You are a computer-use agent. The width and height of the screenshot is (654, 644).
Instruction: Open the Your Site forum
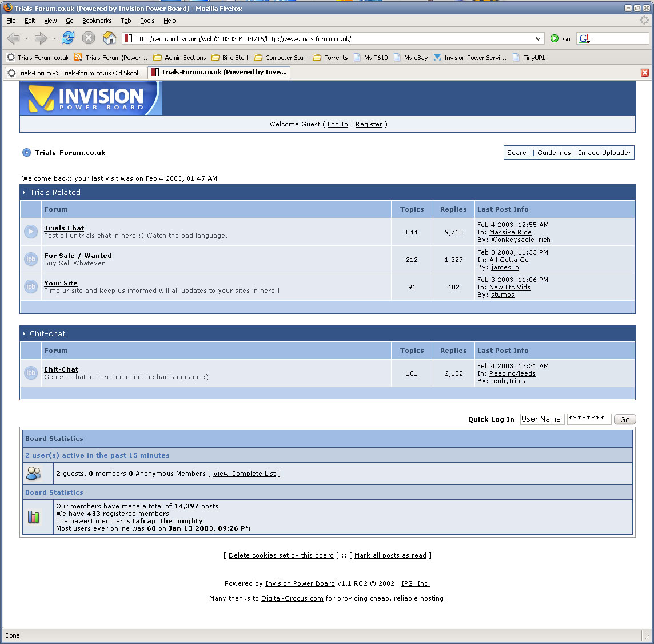pos(61,283)
